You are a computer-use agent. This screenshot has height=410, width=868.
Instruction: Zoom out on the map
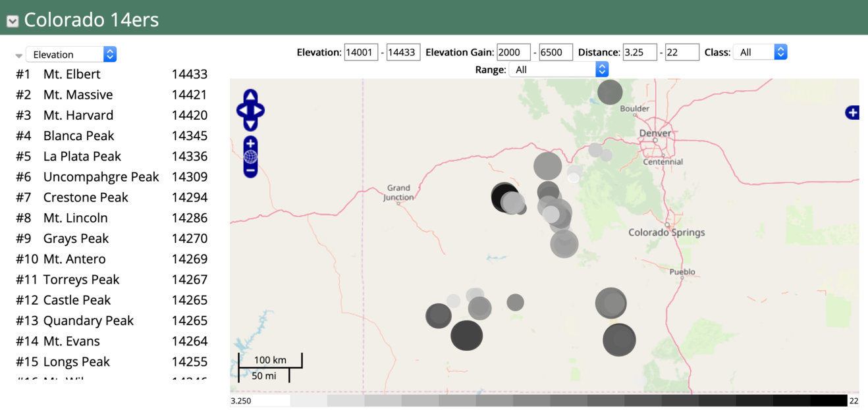[250, 170]
